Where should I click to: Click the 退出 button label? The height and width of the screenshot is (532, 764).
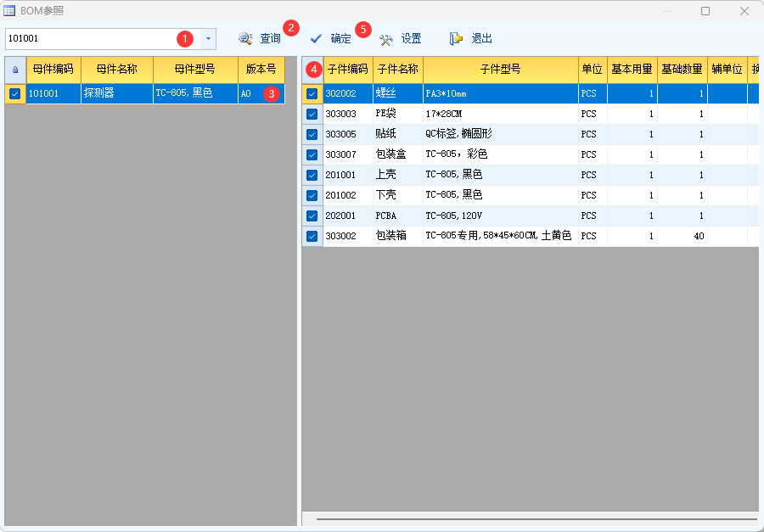[482, 38]
